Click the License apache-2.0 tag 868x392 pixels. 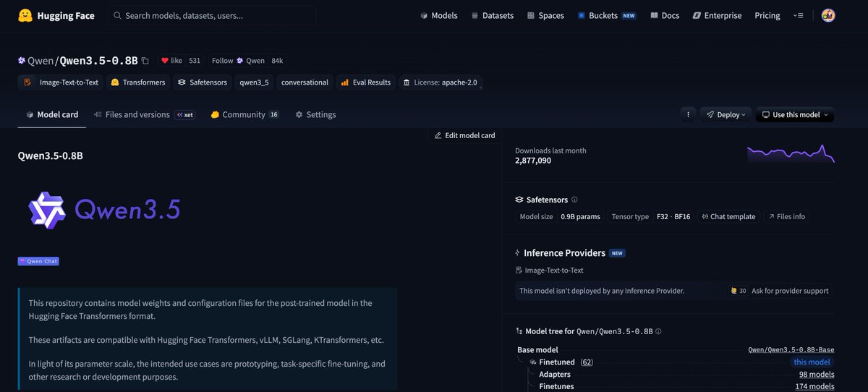pos(440,82)
